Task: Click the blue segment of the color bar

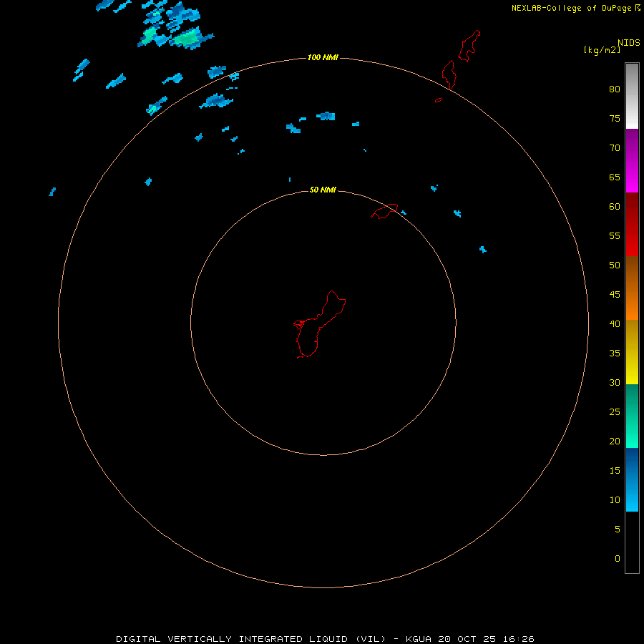Action: pyautogui.click(x=632, y=479)
